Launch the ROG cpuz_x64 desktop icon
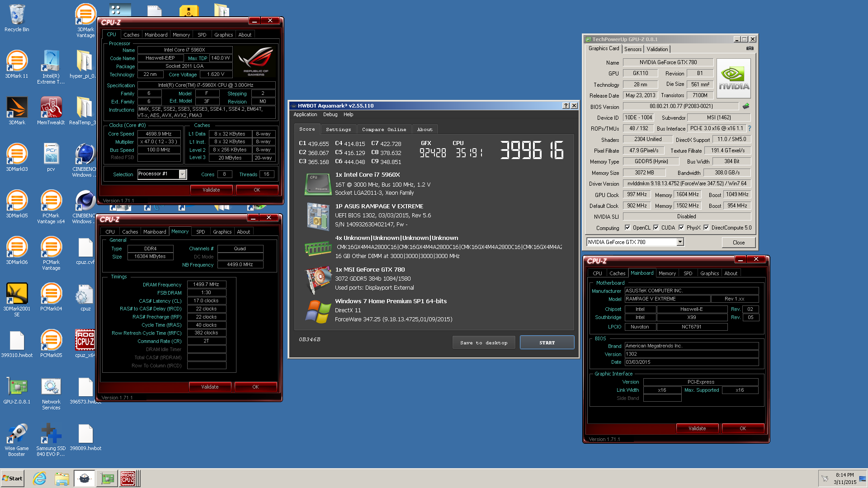Image resolution: width=868 pixels, height=488 pixels. [85, 344]
